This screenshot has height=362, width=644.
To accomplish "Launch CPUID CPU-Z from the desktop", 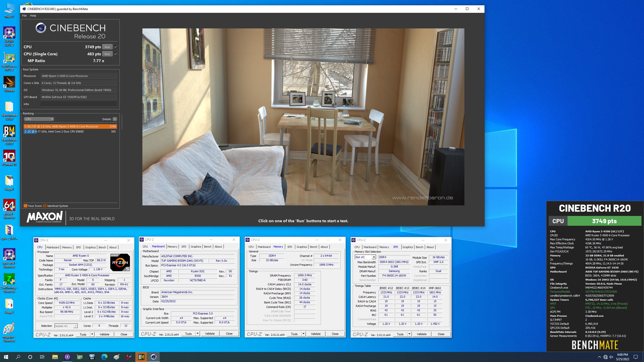I will [9, 37].
